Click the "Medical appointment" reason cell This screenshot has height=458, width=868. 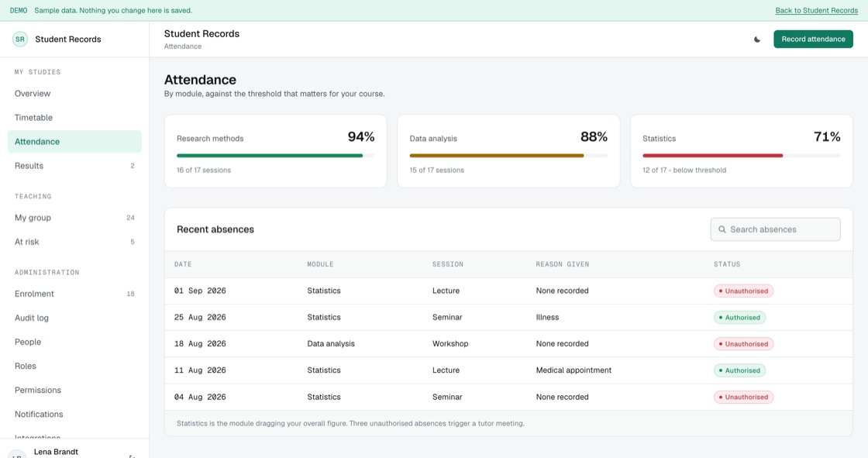(x=573, y=370)
